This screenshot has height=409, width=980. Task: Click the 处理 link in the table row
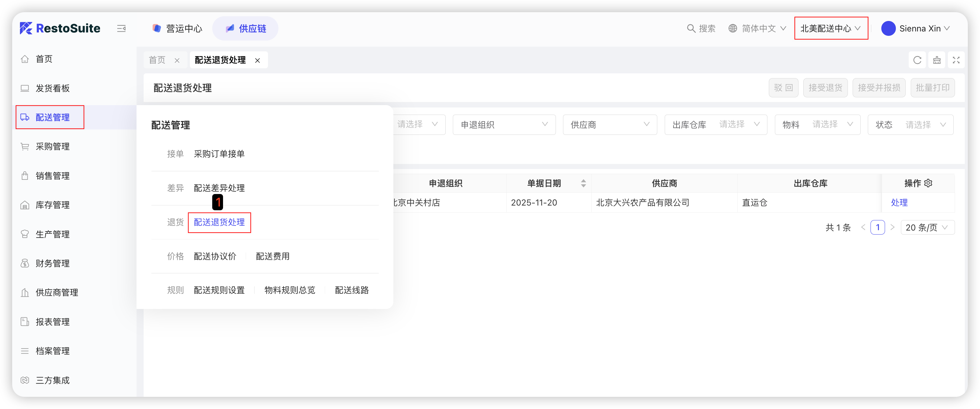(899, 203)
